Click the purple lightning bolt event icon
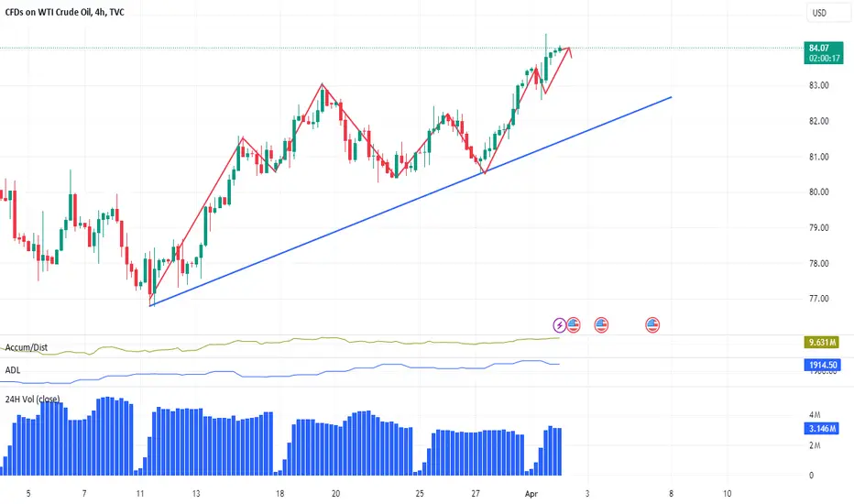This screenshot has height=504, width=854. click(559, 325)
